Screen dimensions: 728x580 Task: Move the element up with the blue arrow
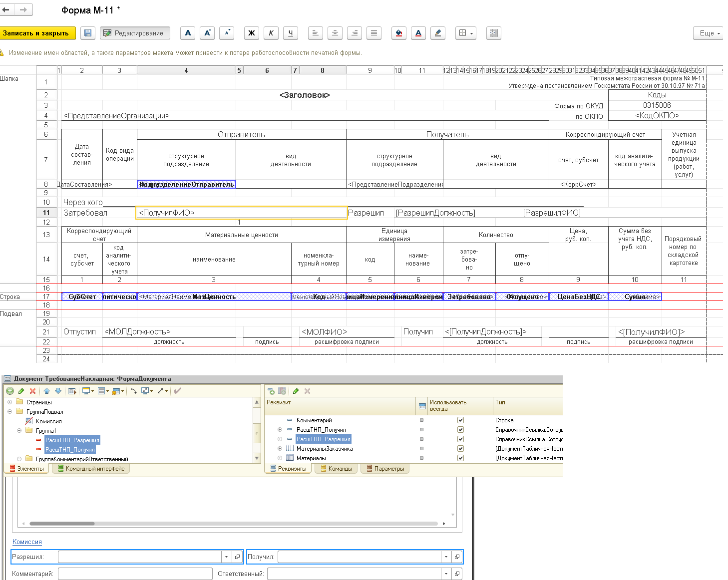click(x=46, y=391)
